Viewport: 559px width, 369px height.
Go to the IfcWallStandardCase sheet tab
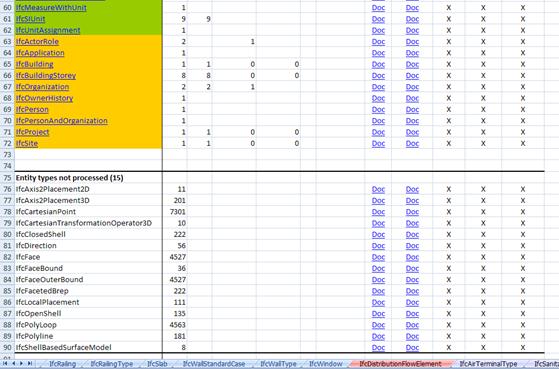[214, 364]
